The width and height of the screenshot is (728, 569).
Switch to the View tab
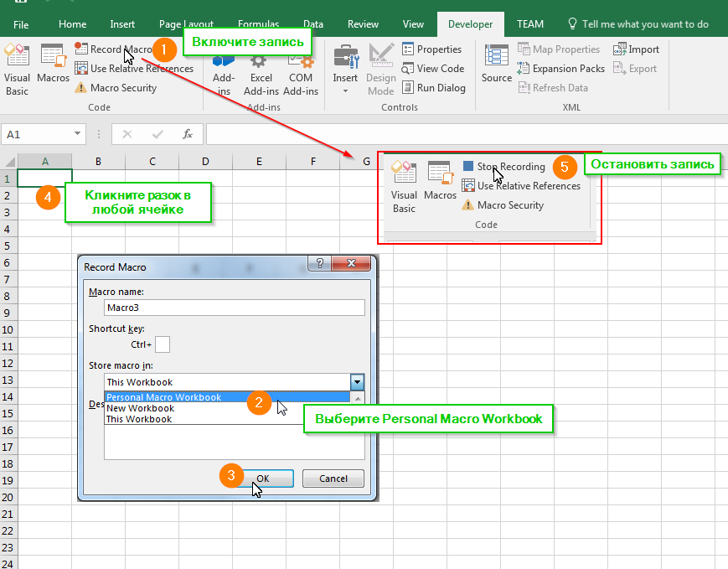tap(413, 24)
